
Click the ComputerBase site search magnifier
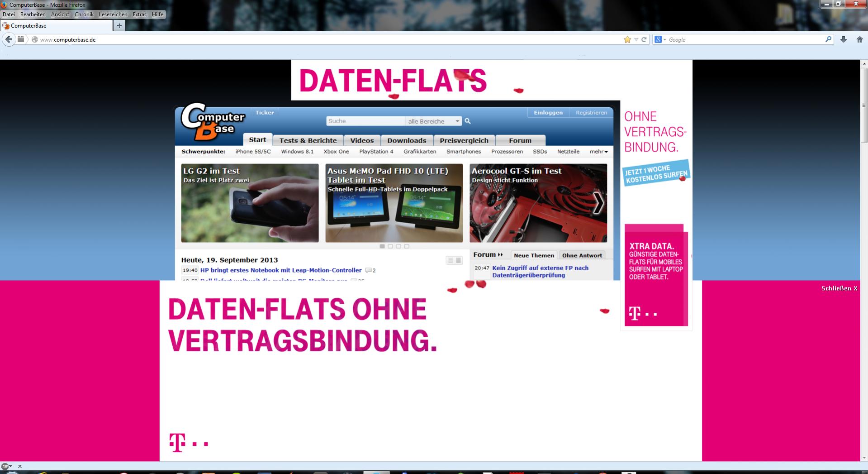468,121
